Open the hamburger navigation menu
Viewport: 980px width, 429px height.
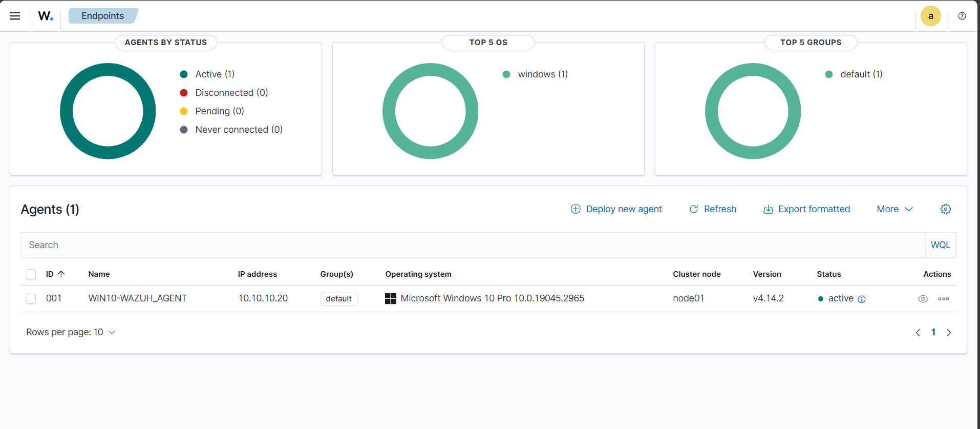(15, 16)
